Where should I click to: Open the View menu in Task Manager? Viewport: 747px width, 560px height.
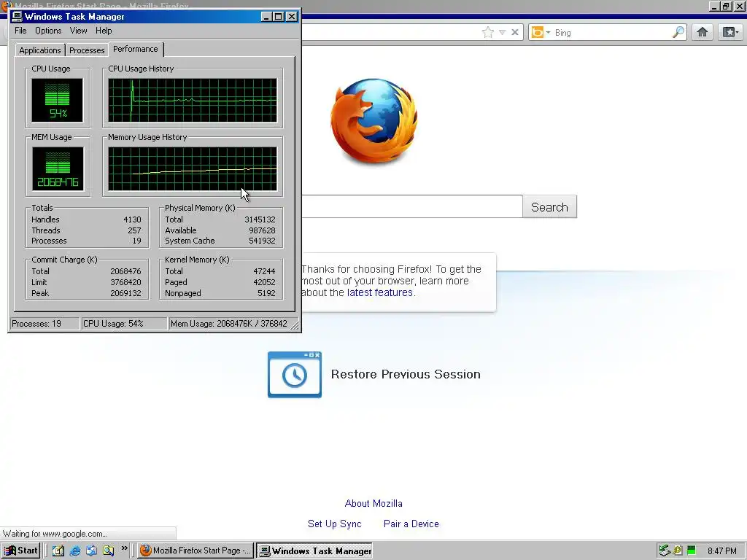78,31
